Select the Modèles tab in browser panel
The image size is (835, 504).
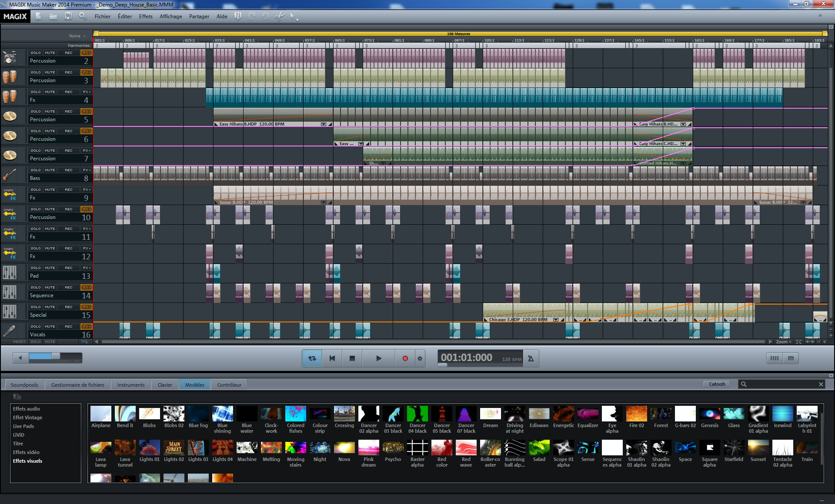pyautogui.click(x=194, y=384)
